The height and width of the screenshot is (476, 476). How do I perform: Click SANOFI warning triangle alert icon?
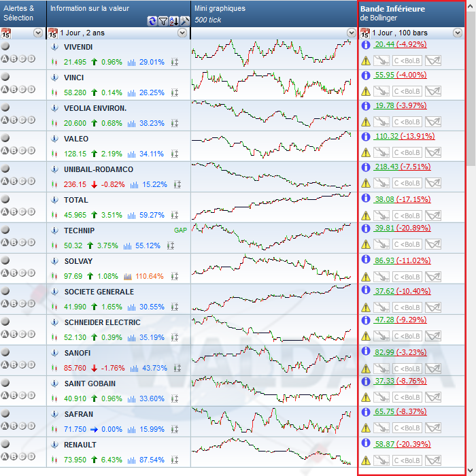[x=366, y=369]
